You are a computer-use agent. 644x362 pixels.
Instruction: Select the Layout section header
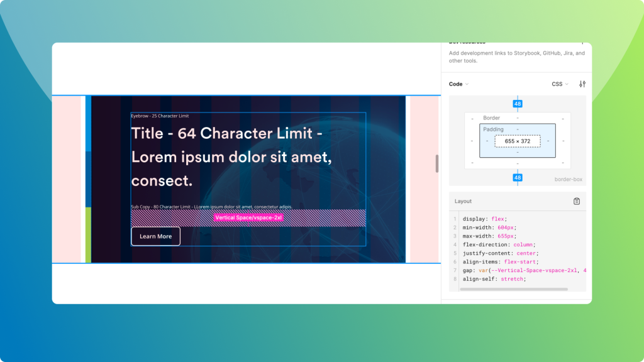tap(463, 201)
